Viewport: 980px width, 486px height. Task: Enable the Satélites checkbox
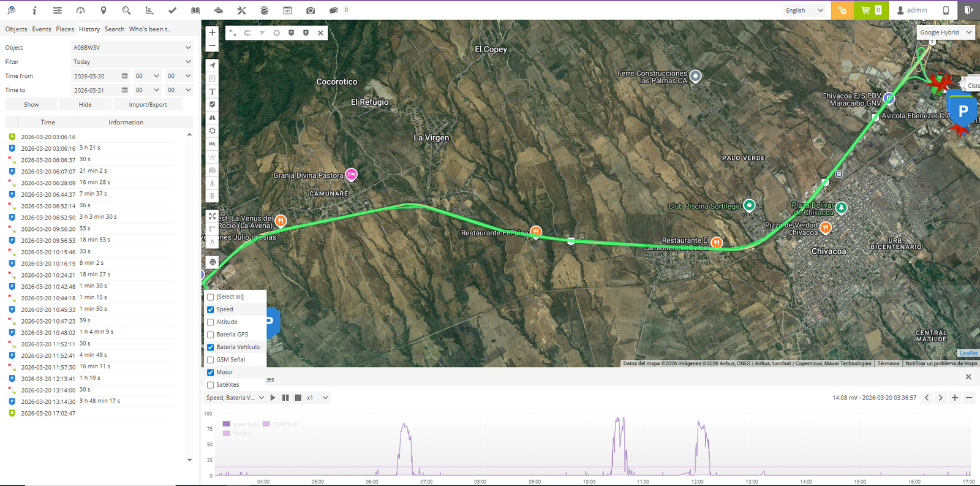(211, 385)
